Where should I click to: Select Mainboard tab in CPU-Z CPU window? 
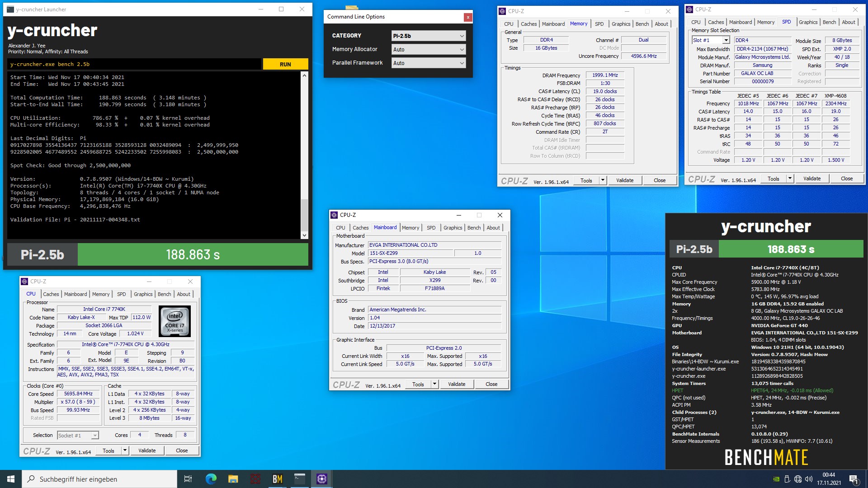click(75, 294)
